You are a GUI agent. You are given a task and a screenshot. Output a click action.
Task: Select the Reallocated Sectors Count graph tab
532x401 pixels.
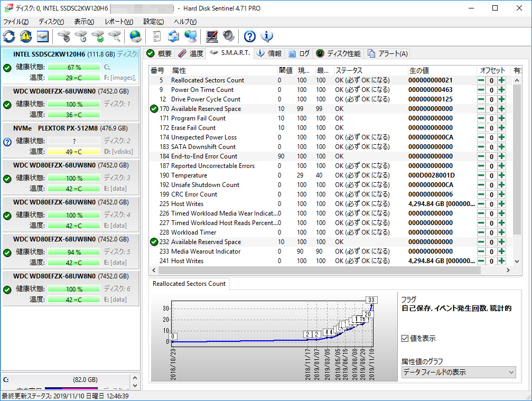(x=189, y=284)
